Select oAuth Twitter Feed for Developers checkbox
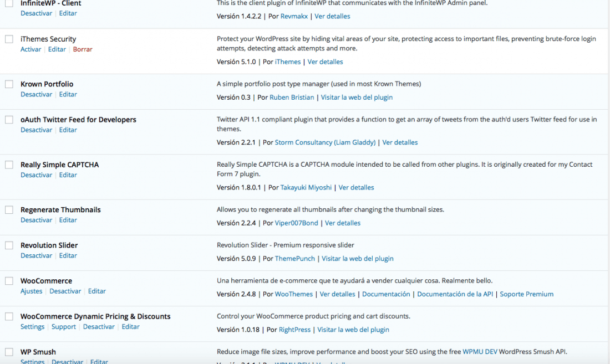Image resolution: width=610 pixels, height=364 pixels. (9, 120)
